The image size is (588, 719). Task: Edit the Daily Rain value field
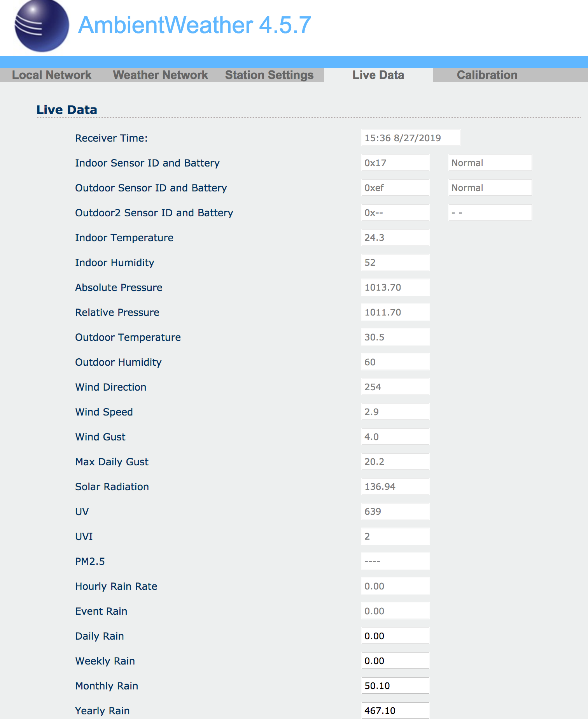pos(395,636)
